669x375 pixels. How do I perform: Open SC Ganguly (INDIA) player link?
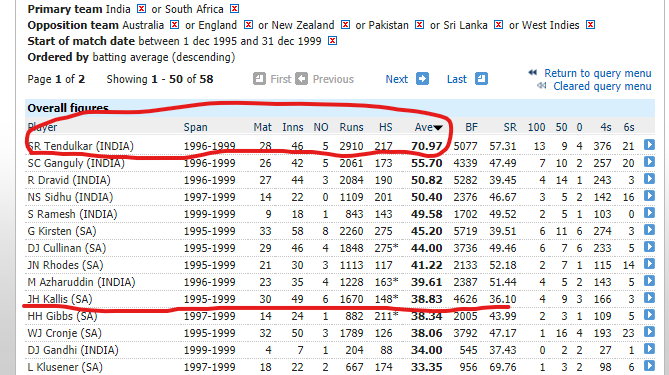(x=76, y=163)
